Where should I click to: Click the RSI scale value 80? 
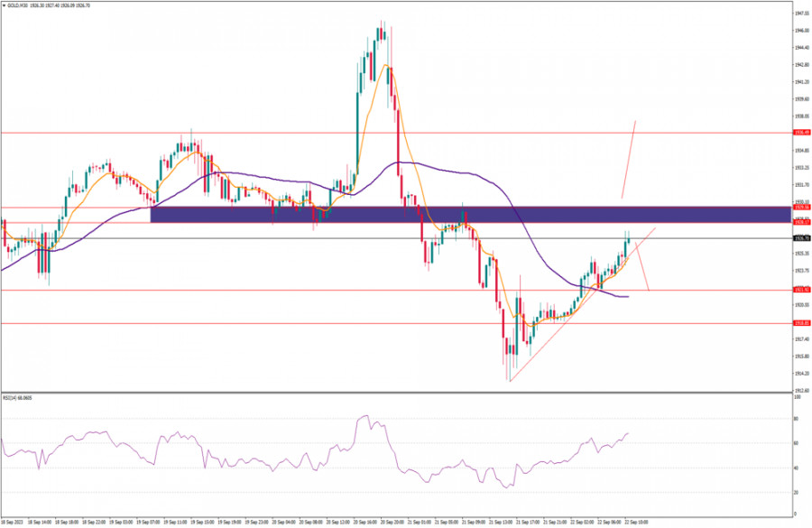click(x=797, y=419)
